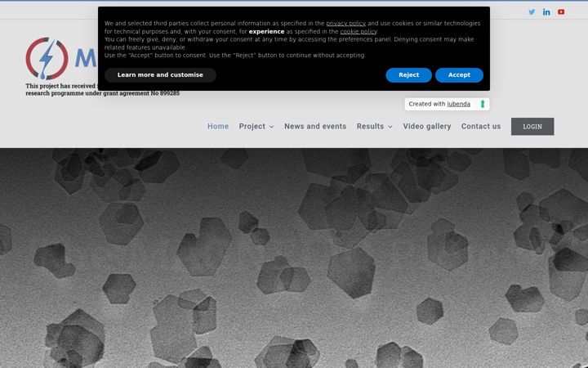
Task: Open Learn more and customise
Action: point(160,74)
